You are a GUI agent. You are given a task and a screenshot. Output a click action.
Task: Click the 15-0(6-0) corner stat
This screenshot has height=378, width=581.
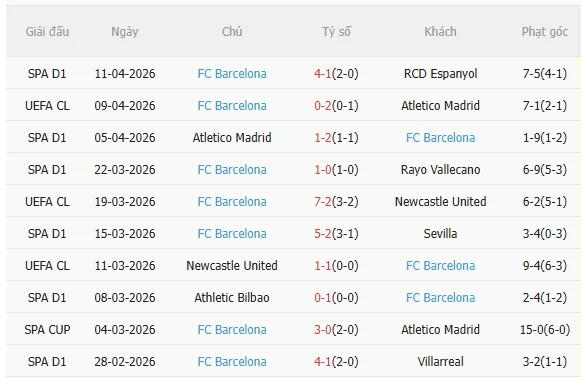pos(544,329)
